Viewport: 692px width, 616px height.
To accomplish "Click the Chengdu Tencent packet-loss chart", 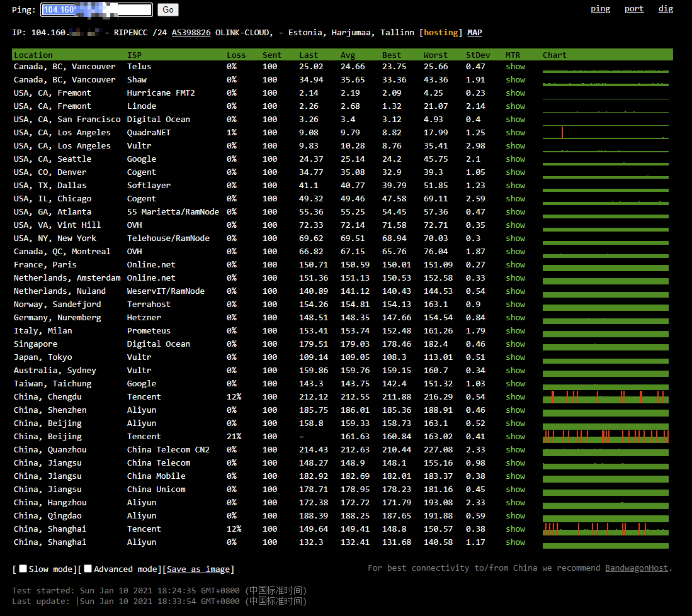I will (x=606, y=397).
